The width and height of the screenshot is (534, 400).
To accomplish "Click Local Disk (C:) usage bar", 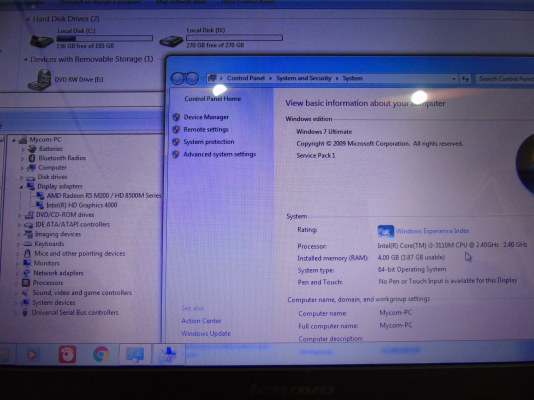I will (x=105, y=38).
